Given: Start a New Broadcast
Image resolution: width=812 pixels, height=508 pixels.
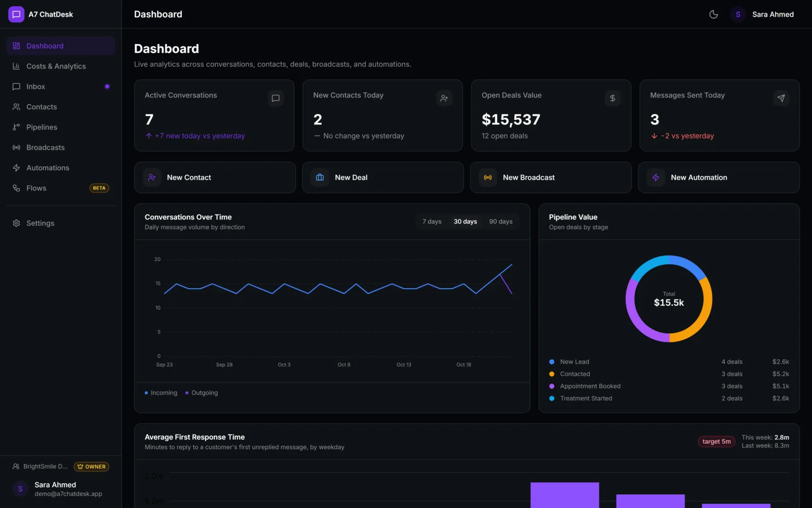Looking at the screenshot, I should pos(551,177).
